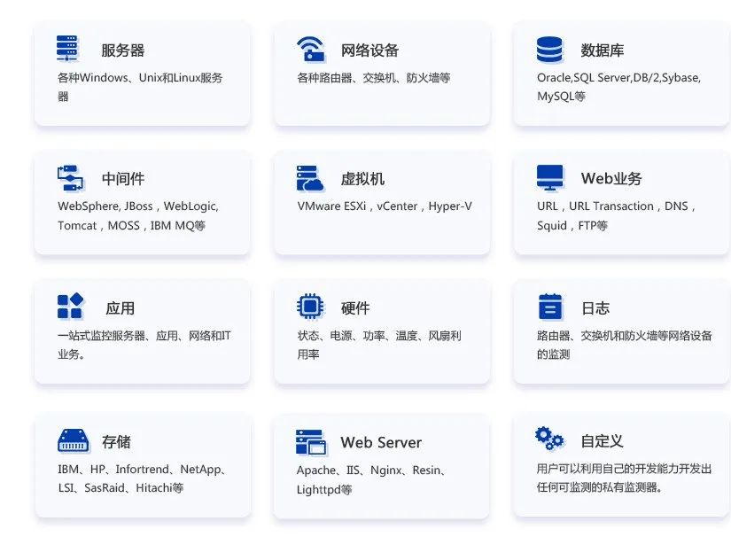This screenshot has height=560, width=731.
Task: Click the middleware icon beside 中间件
Action: tap(70, 178)
